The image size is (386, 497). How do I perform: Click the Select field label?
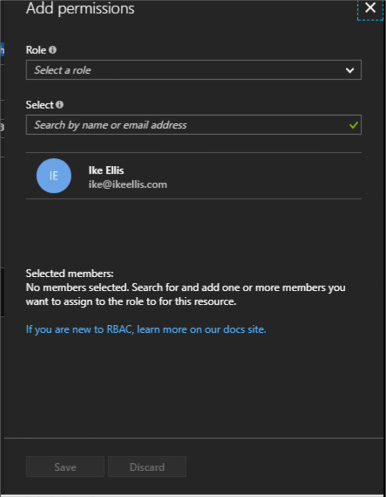[x=40, y=105]
